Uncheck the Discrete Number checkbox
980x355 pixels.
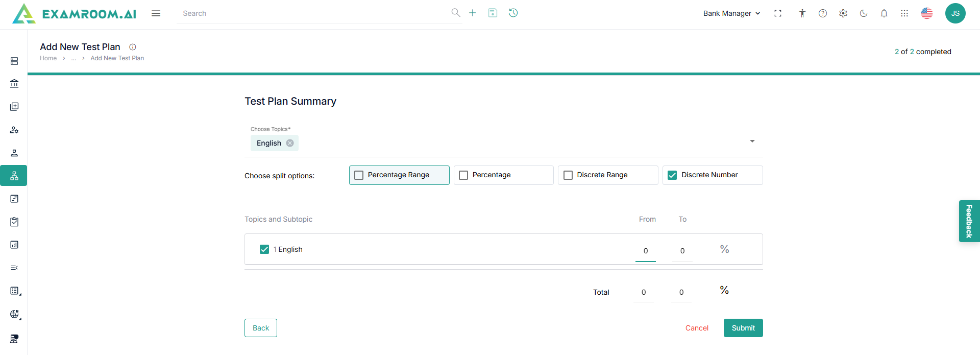[672, 175]
